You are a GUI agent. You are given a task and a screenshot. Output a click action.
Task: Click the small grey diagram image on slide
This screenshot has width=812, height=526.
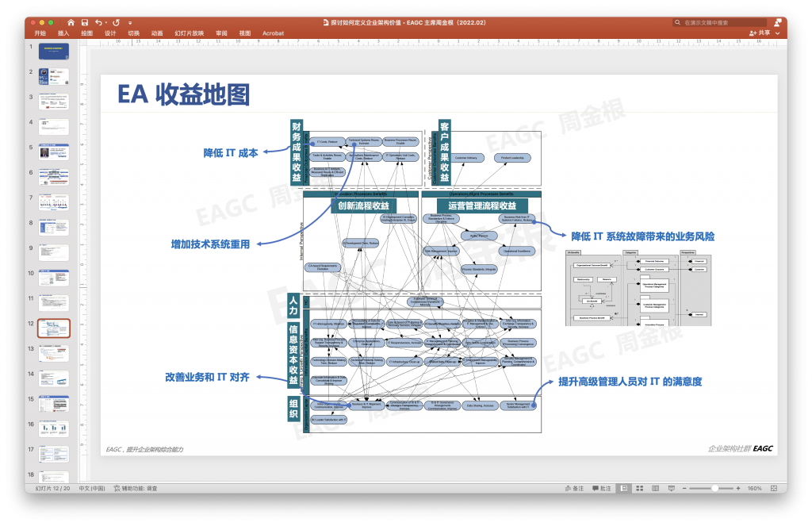[x=638, y=288]
